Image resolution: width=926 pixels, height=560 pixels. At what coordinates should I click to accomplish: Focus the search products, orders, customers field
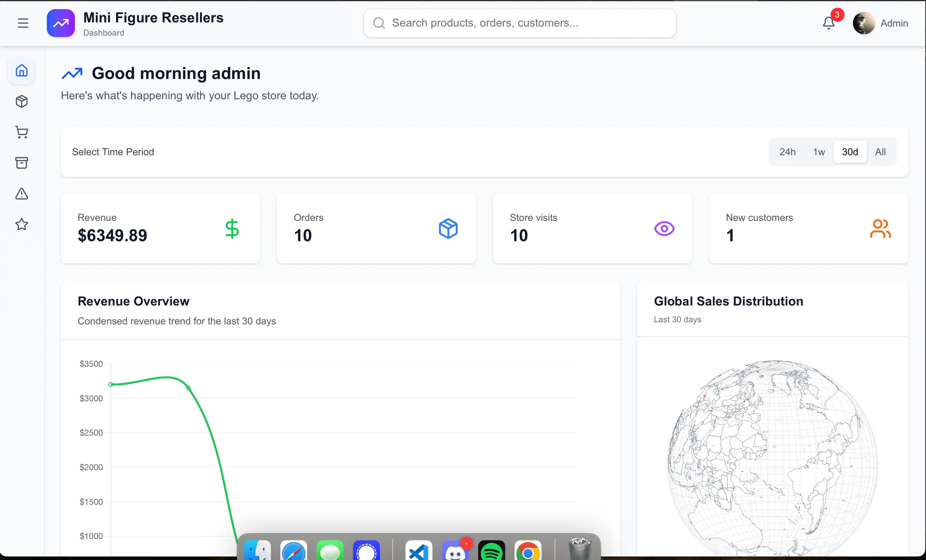(x=520, y=23)
